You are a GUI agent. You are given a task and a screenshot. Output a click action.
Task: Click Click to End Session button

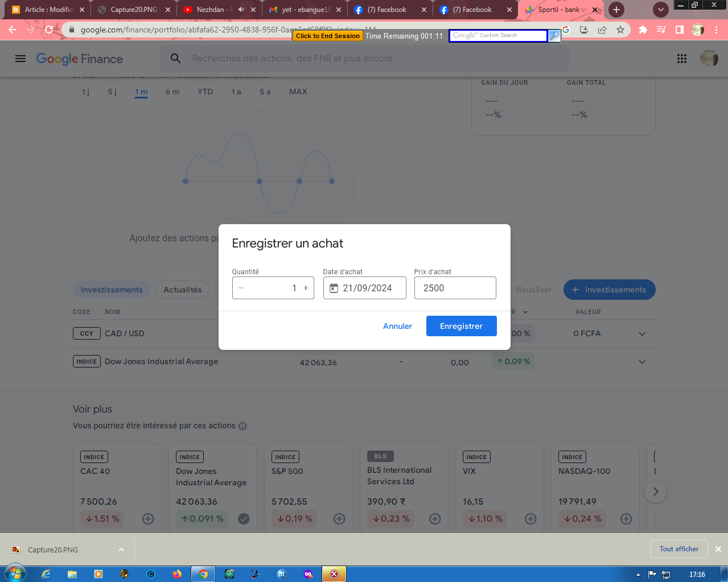(328, 36)
